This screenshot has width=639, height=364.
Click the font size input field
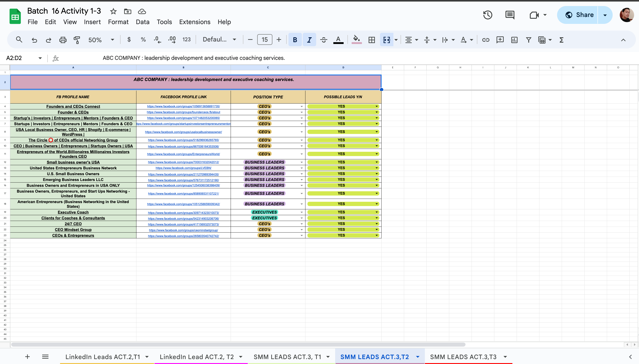click(x=265, y=40)
